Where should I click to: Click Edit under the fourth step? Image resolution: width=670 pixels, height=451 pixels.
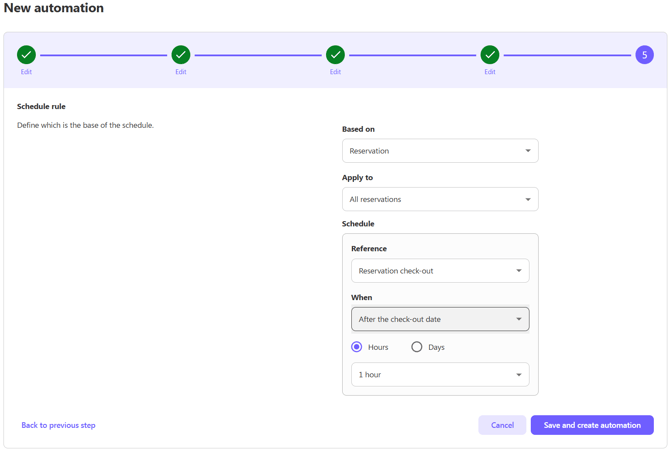coord(490,72)
